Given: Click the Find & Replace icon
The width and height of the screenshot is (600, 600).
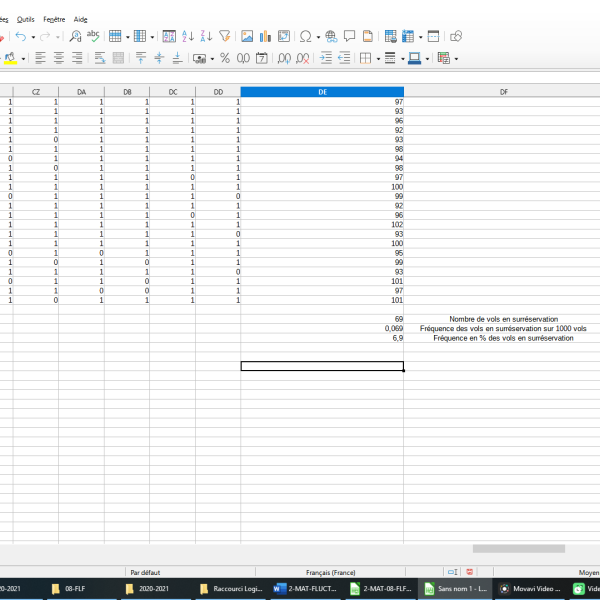Looking at the screenshot, I should [x=75, y=36].
